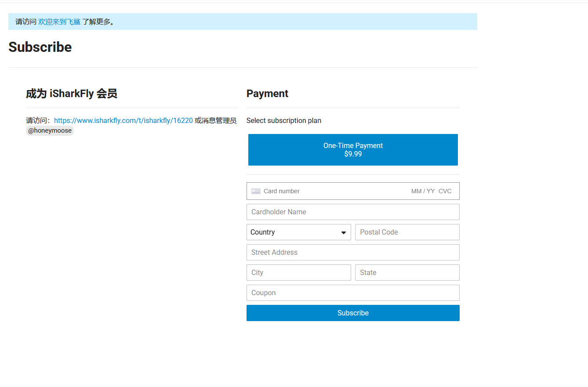The image size is (588, 387).
Task: Click the @honeymoose mention
Action: [50, 130]
